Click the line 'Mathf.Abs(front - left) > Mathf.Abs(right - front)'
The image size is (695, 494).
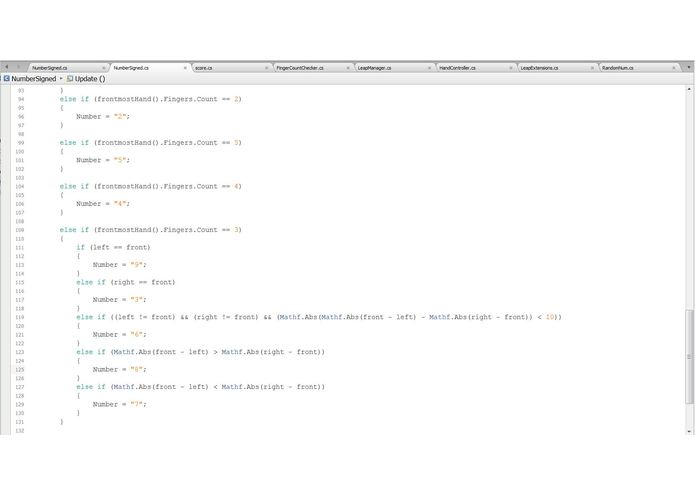coord(200,352)
